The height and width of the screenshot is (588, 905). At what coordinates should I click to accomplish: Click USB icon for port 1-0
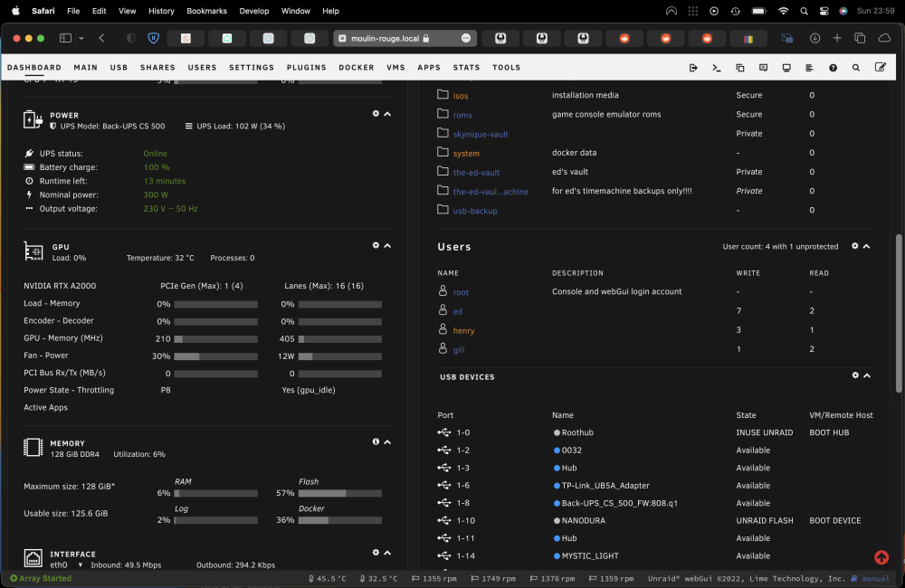(x=443, y=432)
